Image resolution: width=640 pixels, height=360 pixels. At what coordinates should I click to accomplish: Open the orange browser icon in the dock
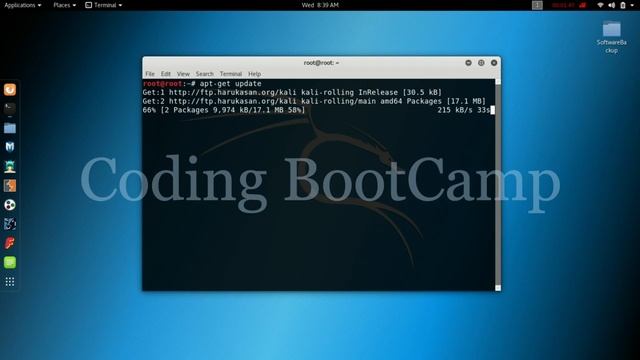tap(10, 89)
